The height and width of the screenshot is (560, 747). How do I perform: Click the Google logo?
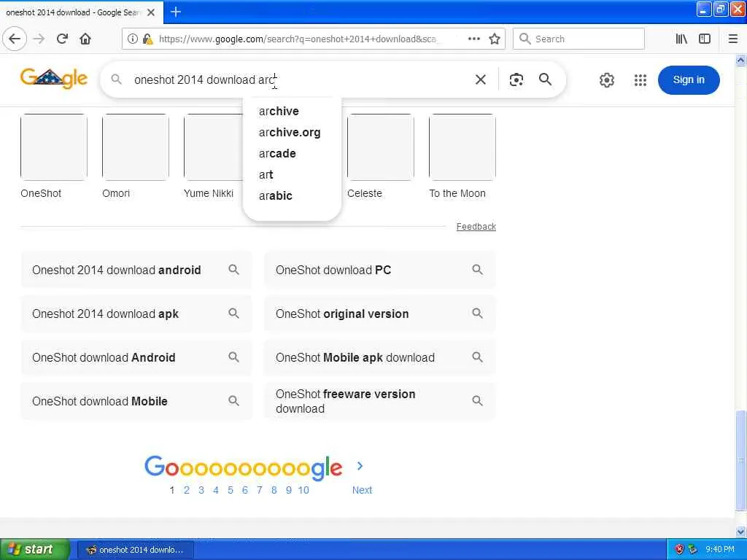[54, 78]
